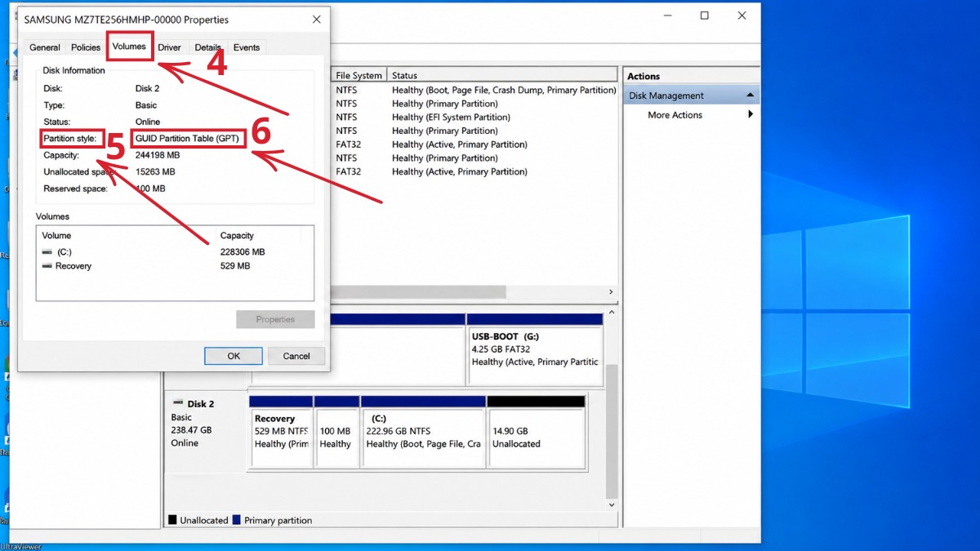This screenshot has width=980, height=551.
Task: Click the (C:) drive icon in Volumes list
Action: [x=47, y=252]
